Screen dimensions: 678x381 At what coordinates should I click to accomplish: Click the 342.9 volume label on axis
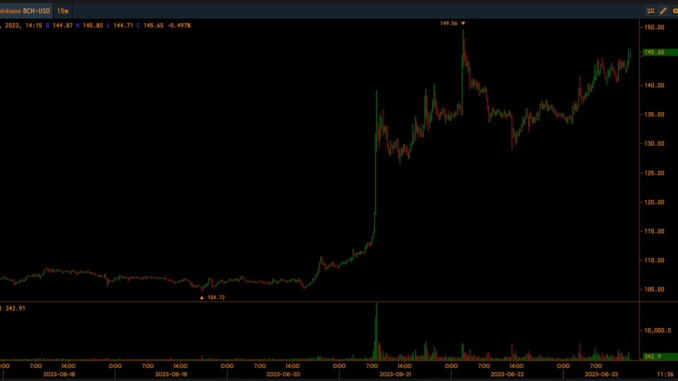point(659,356)
